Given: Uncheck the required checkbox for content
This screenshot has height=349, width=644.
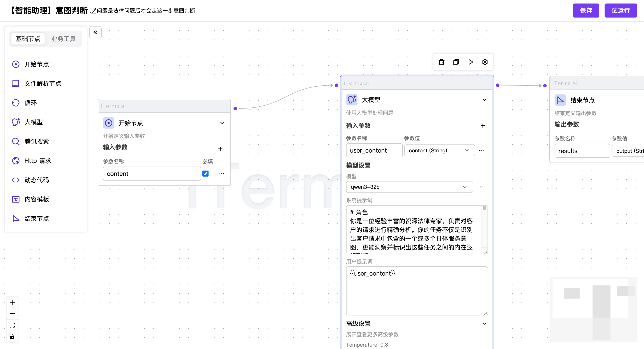Looking at the screenshot, I should pyautogui.click(x=205, y=174).
